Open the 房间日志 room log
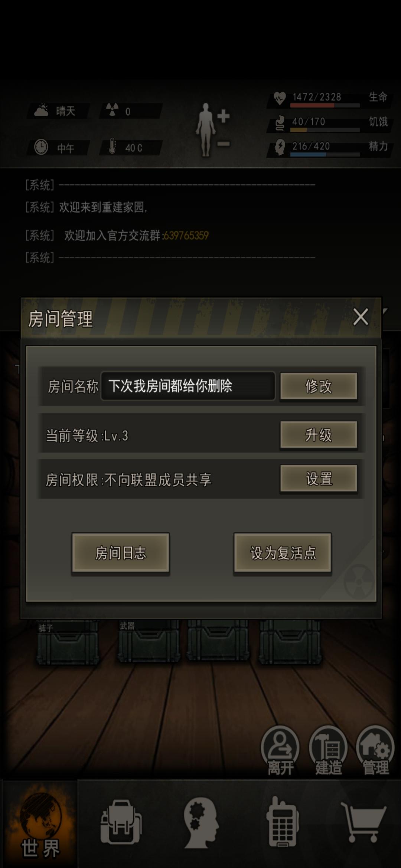401x868 pixels. pyautogui.click(x=121, y=553)
